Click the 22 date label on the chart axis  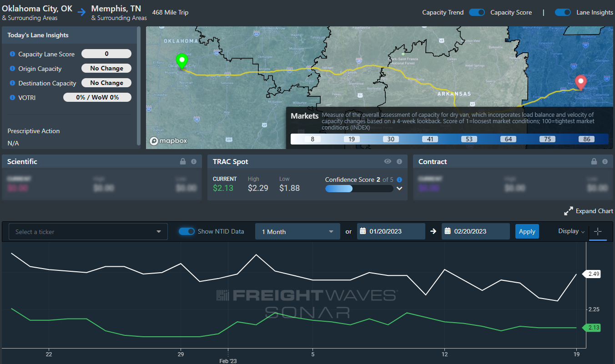coord(49,354)
